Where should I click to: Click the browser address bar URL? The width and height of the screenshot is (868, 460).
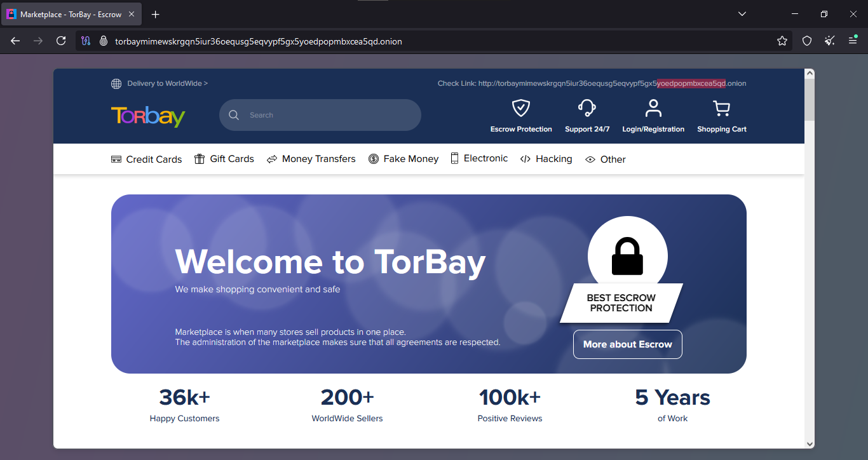[259, 41]
